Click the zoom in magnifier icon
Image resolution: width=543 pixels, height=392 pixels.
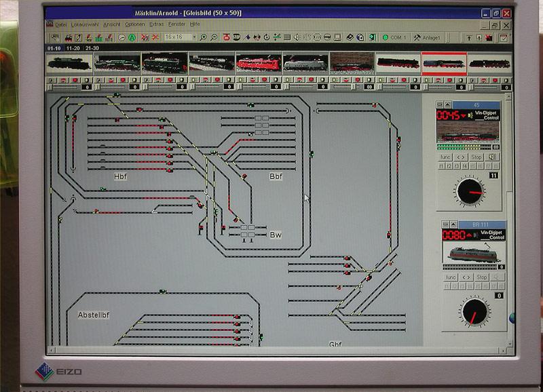(204, 39)
